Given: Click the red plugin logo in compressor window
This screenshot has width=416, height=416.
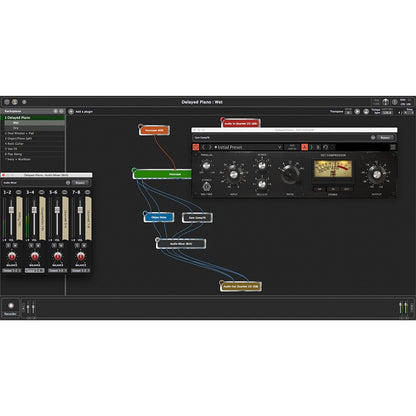Looking at the screenshot, I should pyautogui.click(x=196, y=147).
